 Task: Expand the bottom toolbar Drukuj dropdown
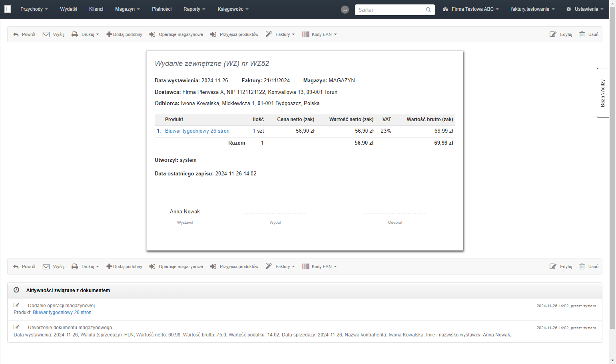[85, 267]
